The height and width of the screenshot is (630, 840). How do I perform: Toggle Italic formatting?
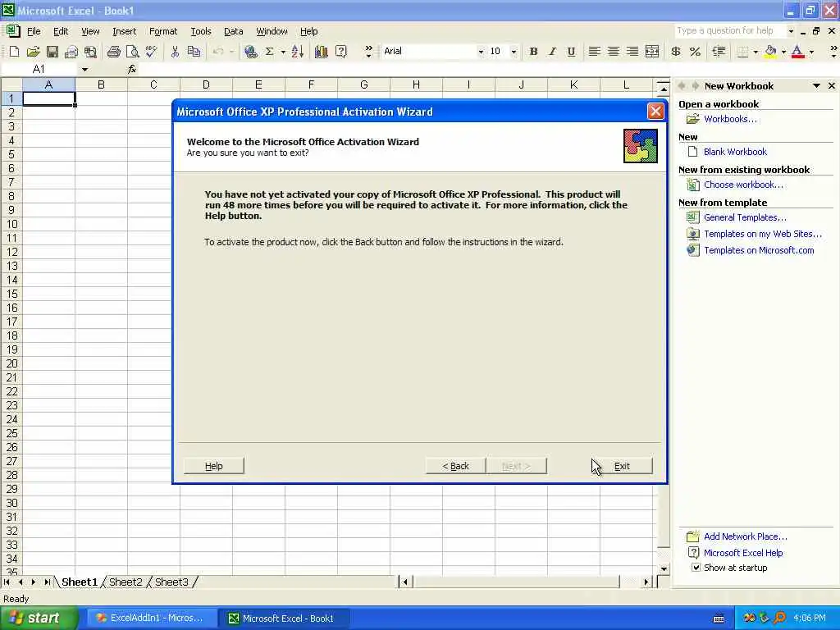(552, 52)
